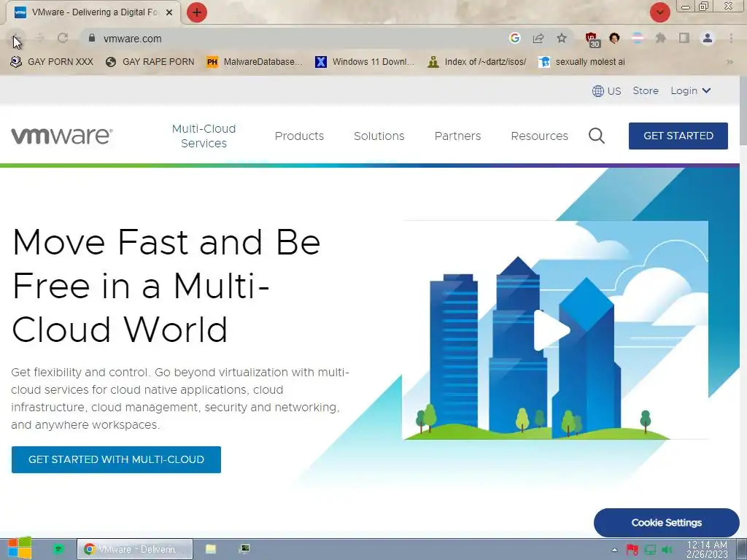The image size is (747, 560).
Task: Open a new tab with the red plus
Action: 197,12
